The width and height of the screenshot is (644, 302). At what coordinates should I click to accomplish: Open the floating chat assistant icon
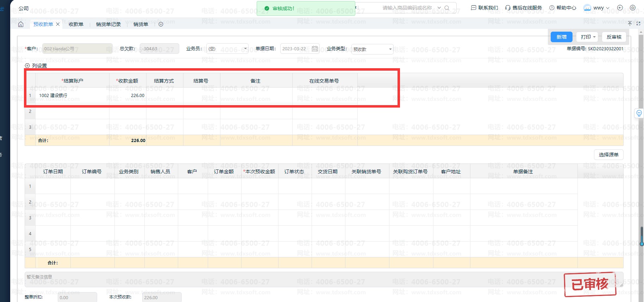point(639,113)
